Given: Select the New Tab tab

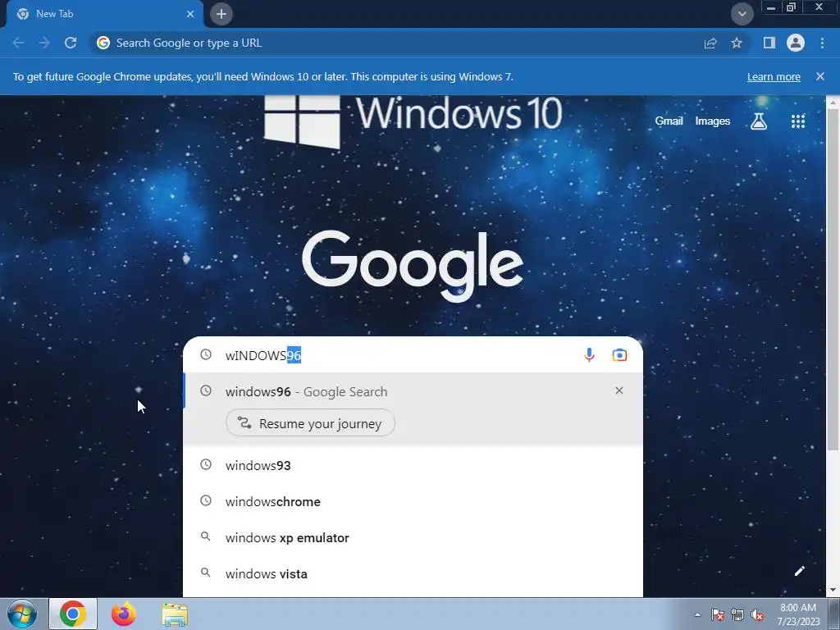Looking at the screenshot, I should [104, 14].
